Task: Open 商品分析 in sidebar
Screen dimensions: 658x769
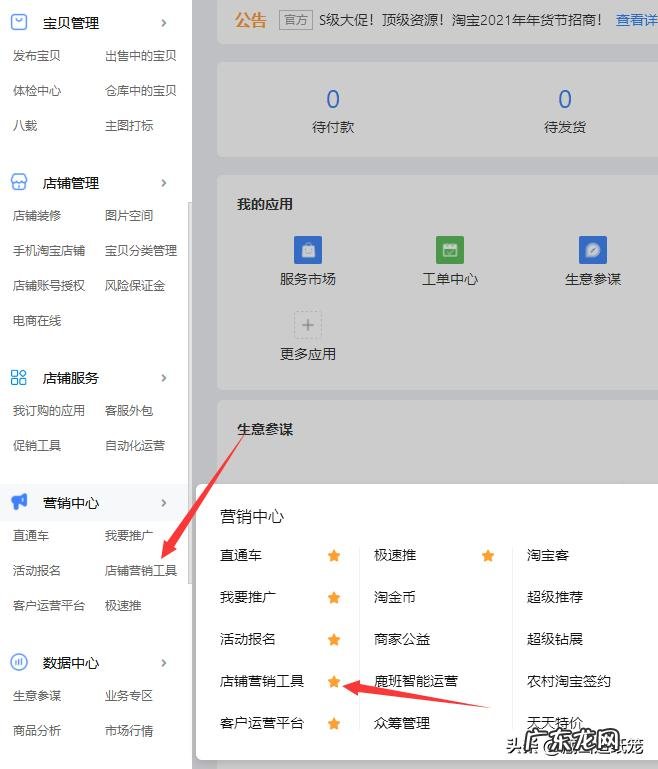Action: (37, 730)
